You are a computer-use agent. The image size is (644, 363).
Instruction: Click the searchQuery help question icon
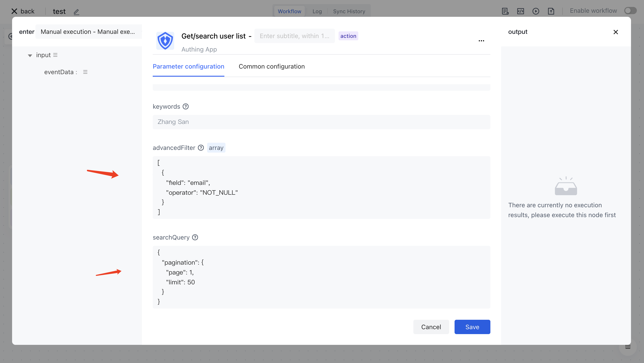(x=195, y=238)
